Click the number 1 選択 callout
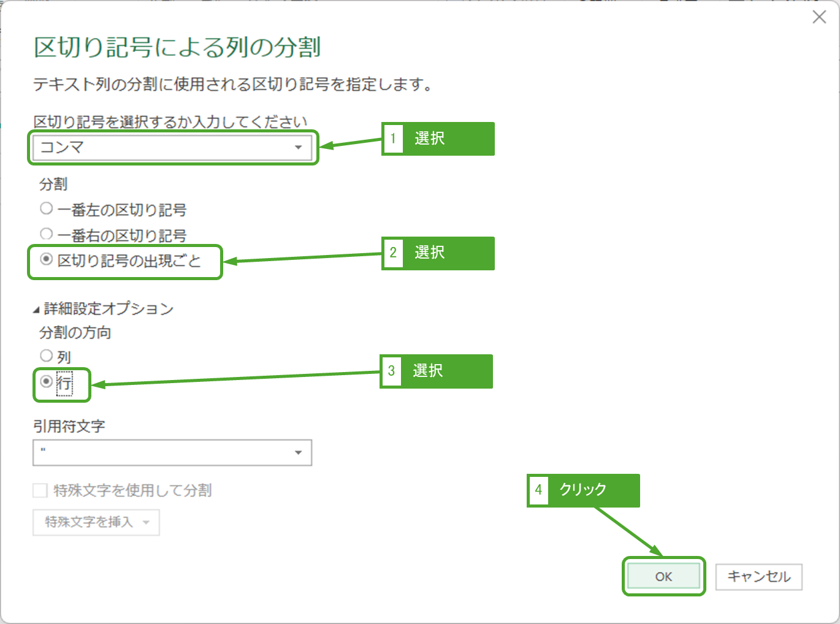Image resolution: width=840 pixels, height=624 pixels. tap(438, 139)
